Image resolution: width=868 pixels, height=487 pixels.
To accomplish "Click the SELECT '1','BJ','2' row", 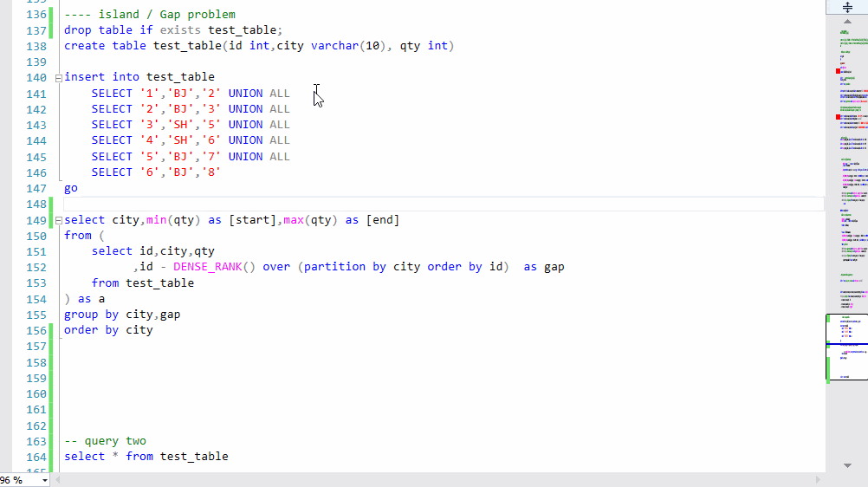I will (191, 93).
